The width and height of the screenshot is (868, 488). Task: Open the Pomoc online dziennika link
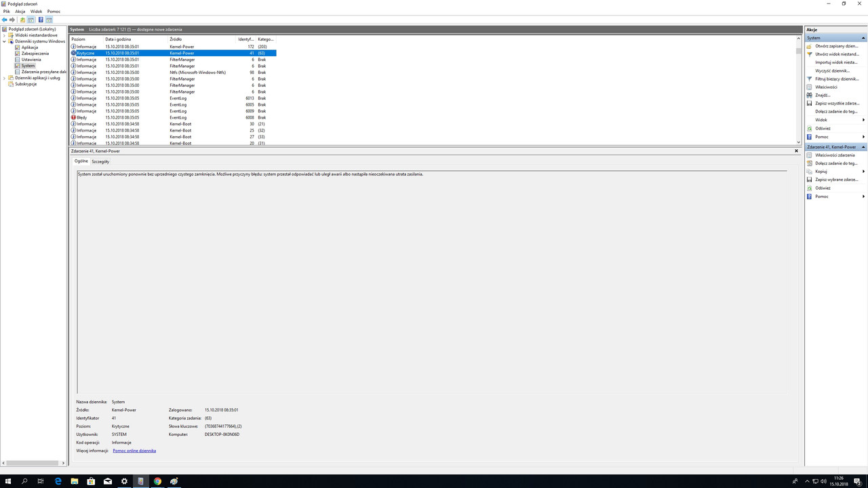click(x=134, y=450)
